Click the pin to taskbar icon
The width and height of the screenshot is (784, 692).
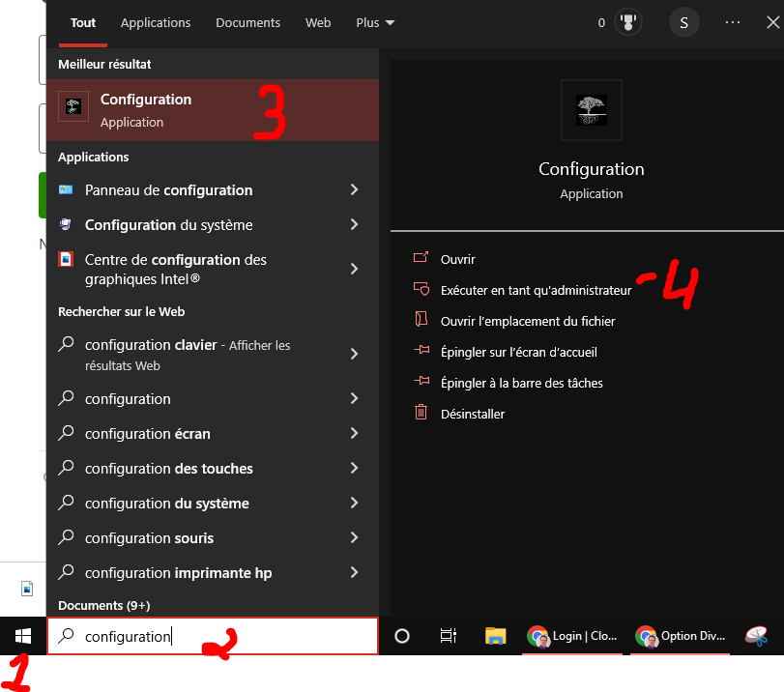[x=421, y=382]
